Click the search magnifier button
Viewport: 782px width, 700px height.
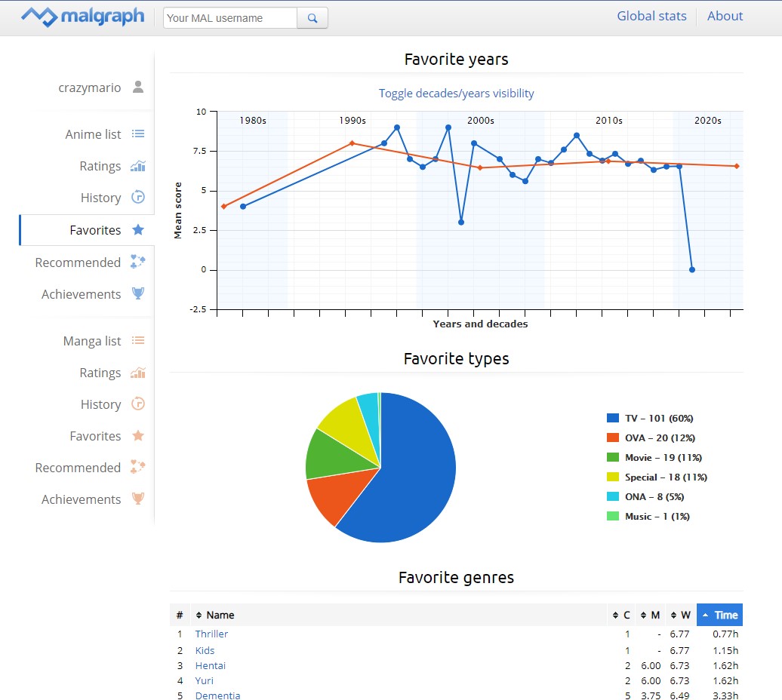point(312,18)
